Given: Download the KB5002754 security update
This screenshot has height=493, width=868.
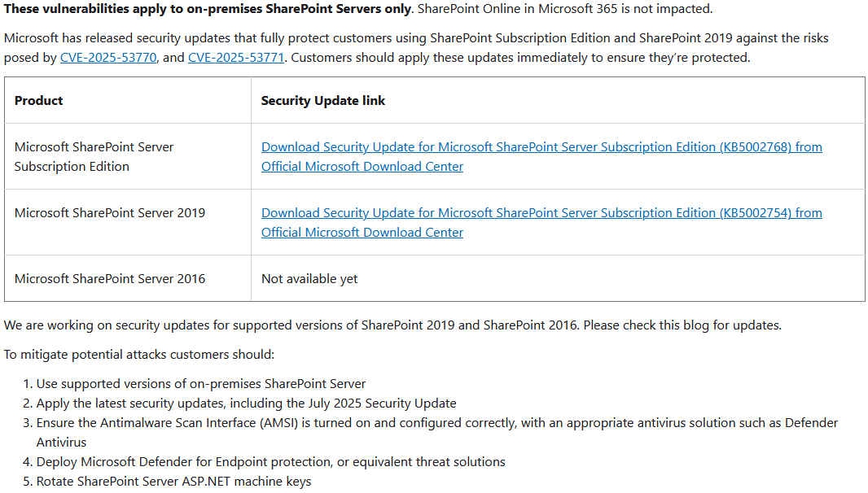Looking at the screenshot, I should [541, 213].
